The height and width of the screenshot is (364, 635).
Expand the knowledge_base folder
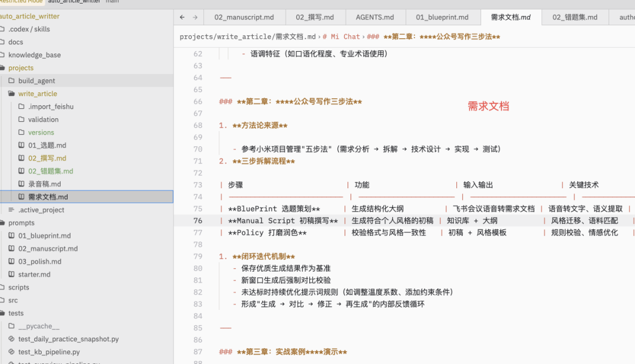point(35,55)
